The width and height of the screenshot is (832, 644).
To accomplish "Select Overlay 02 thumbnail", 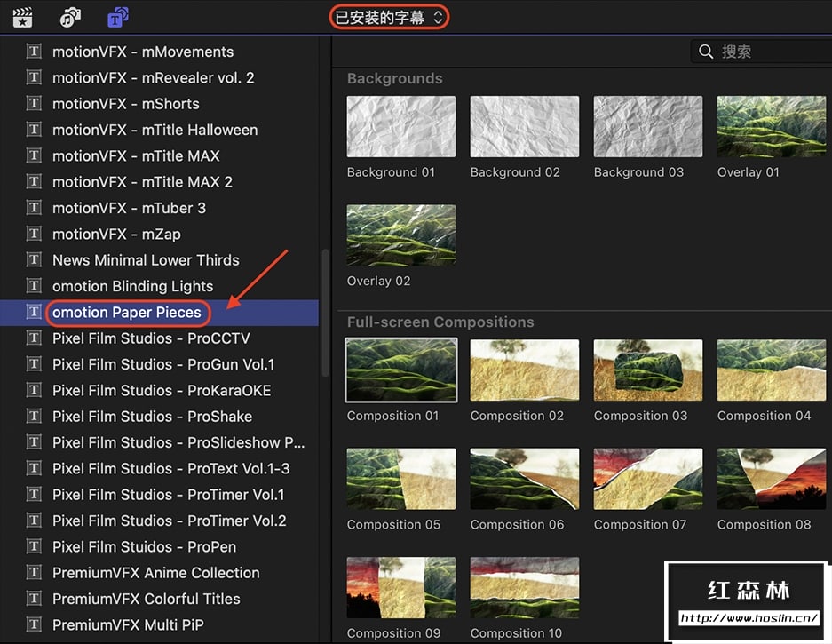I will coord(401,235).
